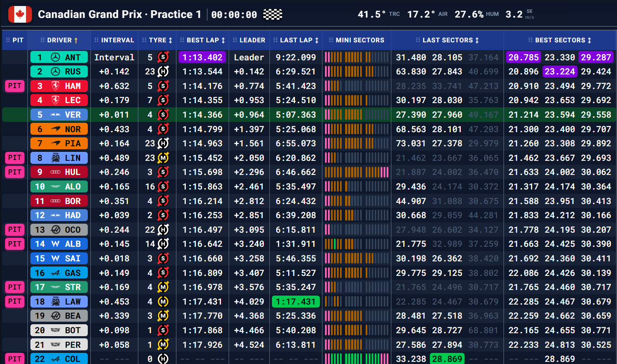Click the medium tyre icon in LIN's row
This screenshot has height=364, width=617.
pos(163,158)
